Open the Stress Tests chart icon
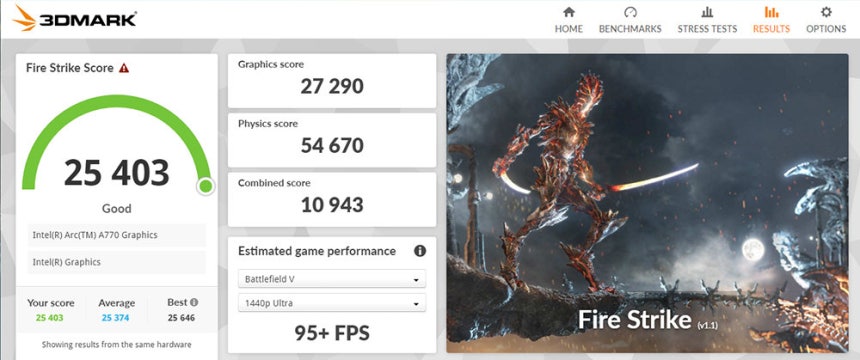860x360 pixels. 707,12
